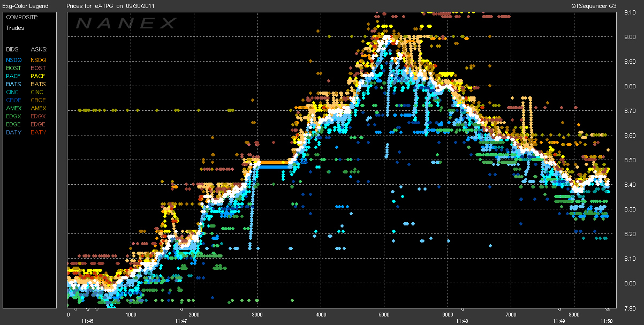This screenshot has width=644, height=325.
Task: Click the 8.00 price axis label
Action: click(x=630, y=283)
